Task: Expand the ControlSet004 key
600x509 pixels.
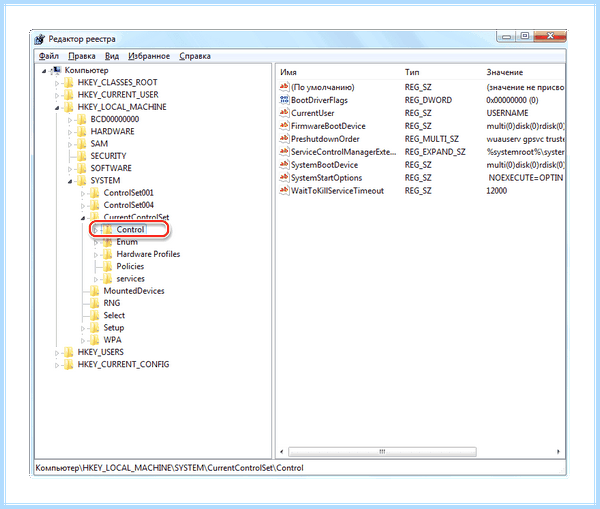Action: tap(83, 206)
